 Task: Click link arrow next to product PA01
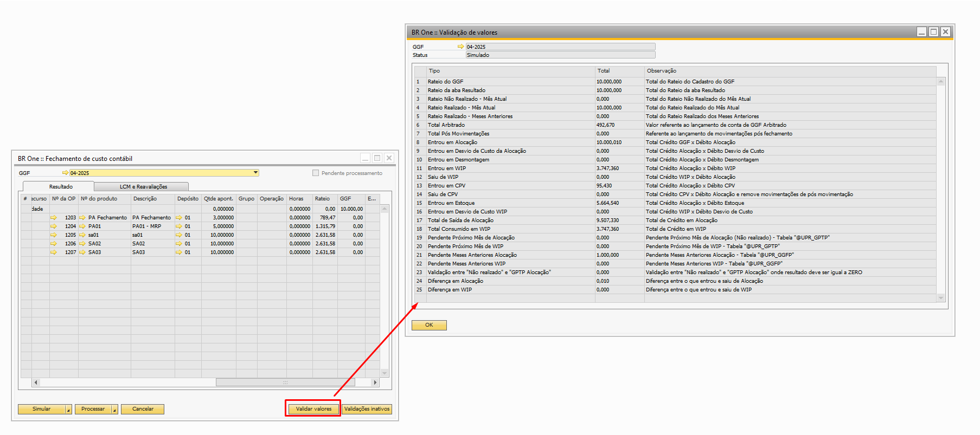pyautogui.click(x=82, y=226)
